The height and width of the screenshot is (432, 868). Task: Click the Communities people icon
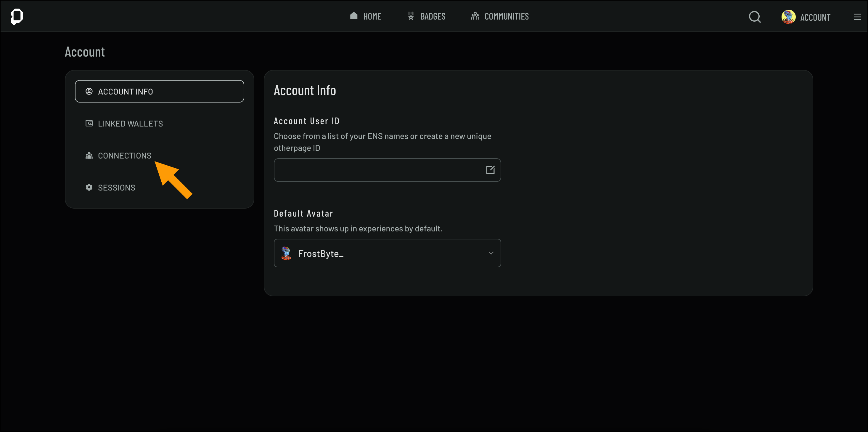pos(475,16)
